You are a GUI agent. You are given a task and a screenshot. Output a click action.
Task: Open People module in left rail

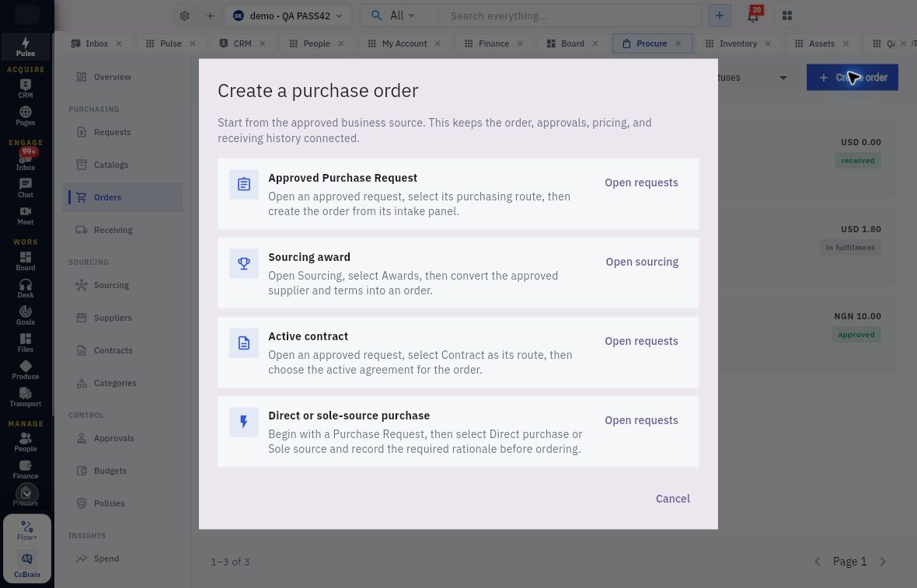click(x=25, y=442)
